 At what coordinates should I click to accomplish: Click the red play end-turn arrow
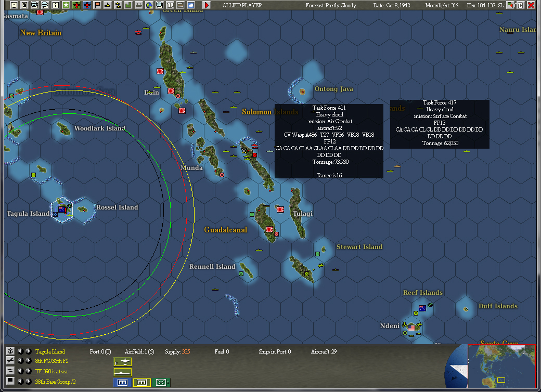(207, 5)
